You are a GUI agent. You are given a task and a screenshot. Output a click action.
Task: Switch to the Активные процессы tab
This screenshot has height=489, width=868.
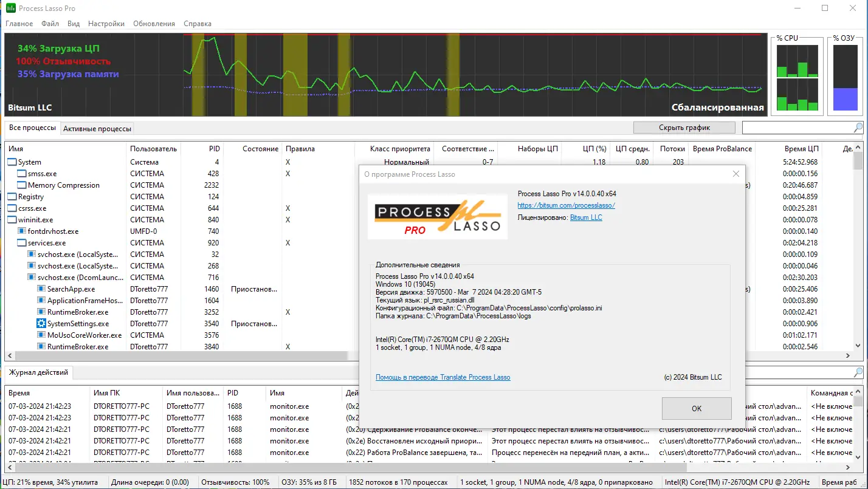(97, 129)
